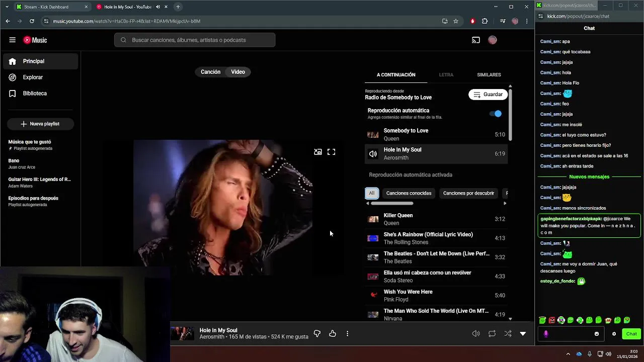This screenshot has height=362, width=644.
Task: Like the song Hole In My Soul
Action: (333, 333)
